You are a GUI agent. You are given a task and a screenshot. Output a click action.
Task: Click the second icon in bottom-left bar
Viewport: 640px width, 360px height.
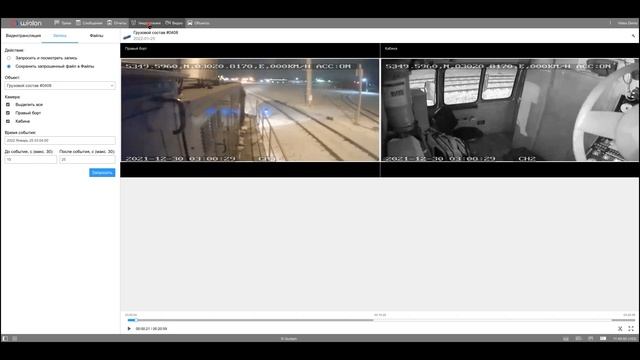click(x=15, y=338)
